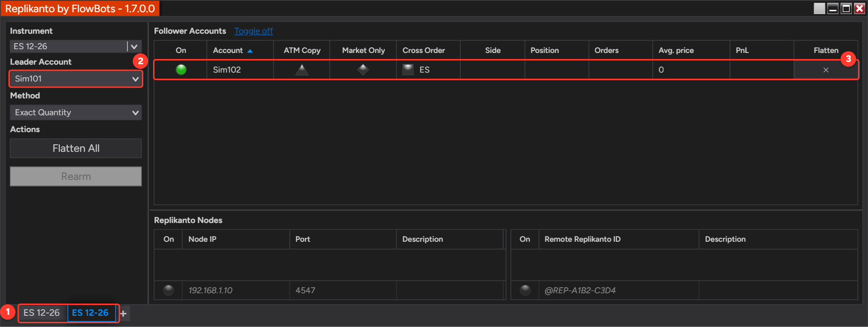Viewport: 868px width, 327px height.
Task: Open the Method dropdown Exact Quantity
Action: tap(75, 112)
